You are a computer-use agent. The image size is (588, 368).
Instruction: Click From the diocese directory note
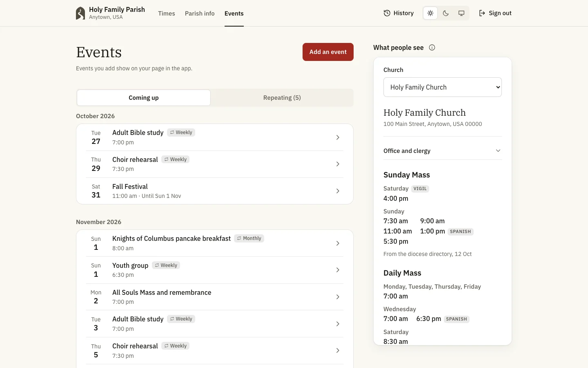point(428,254)
